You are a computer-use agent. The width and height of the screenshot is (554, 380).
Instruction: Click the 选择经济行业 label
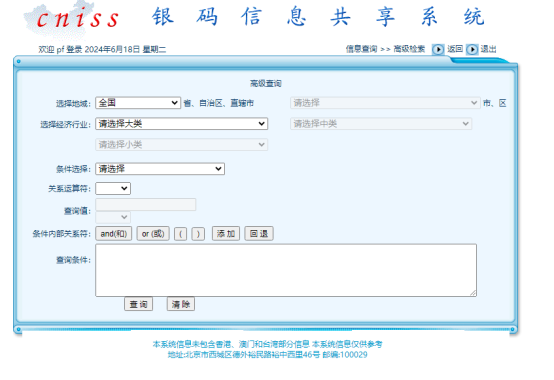(65, 124)
